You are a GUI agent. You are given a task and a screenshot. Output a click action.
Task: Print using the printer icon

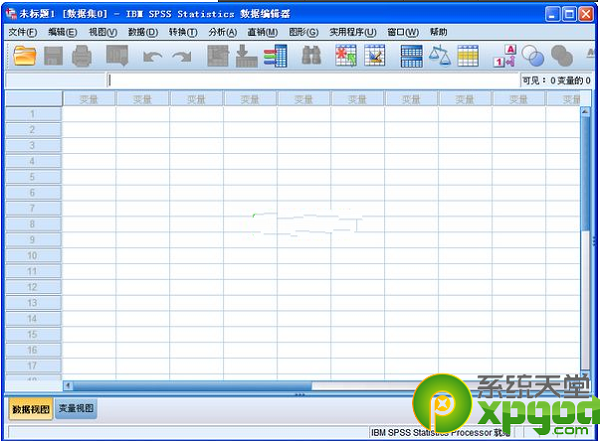(82, 56)
